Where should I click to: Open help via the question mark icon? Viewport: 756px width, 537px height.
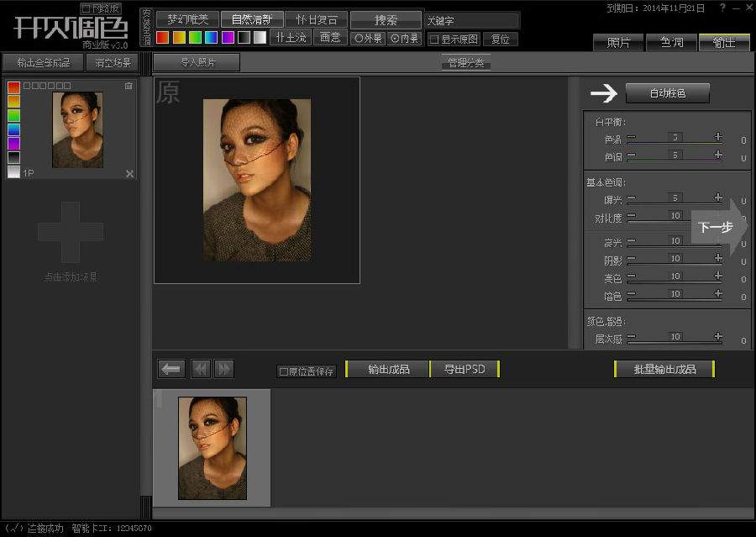[x=723, y=8]
